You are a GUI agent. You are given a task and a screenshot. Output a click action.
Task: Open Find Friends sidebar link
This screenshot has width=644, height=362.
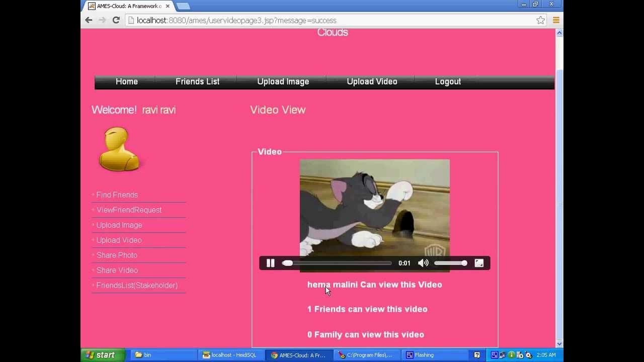(x=117, y=195)
